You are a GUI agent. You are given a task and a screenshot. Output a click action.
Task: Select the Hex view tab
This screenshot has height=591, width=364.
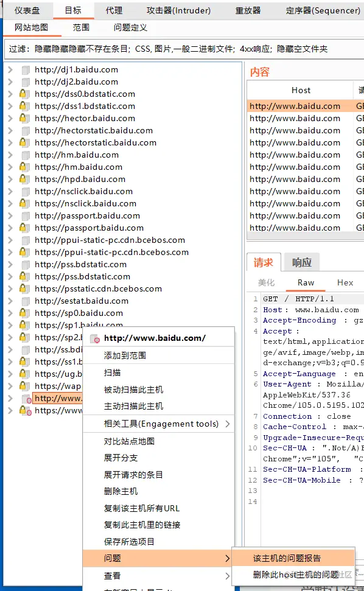pyautogui.click(x=345, y=282)
